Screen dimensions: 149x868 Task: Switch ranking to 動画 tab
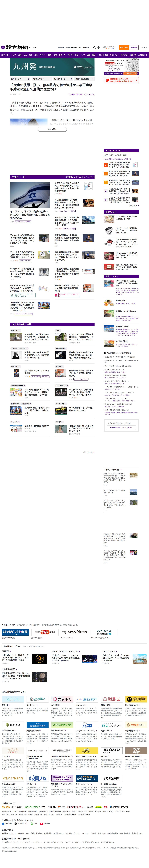125,155
